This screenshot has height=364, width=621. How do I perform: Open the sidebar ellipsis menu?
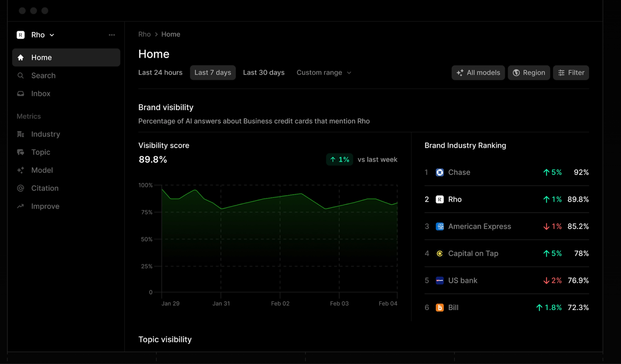point(112,35)
